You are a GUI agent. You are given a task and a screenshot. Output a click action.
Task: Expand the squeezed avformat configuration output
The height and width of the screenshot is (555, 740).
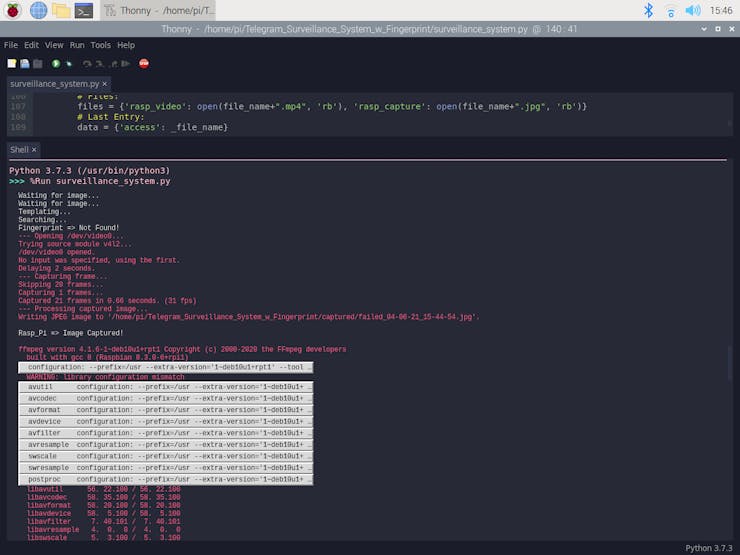(x=165, y=409)
